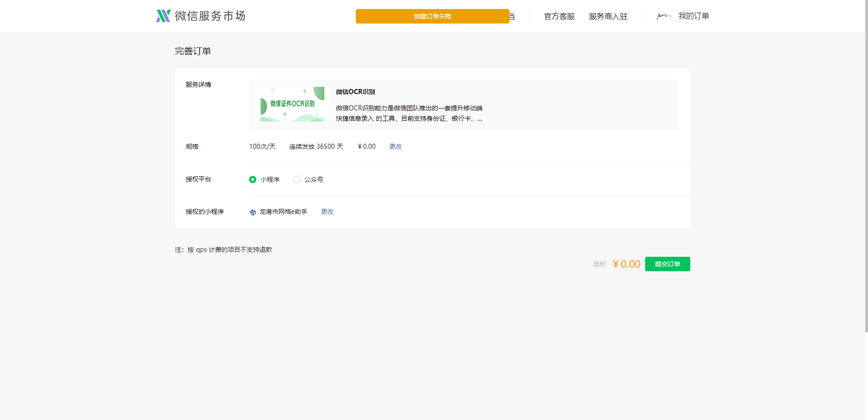This screenshot has height=420, width=868.
Task: Click the qps refund note text
Action: coord(223,250)
